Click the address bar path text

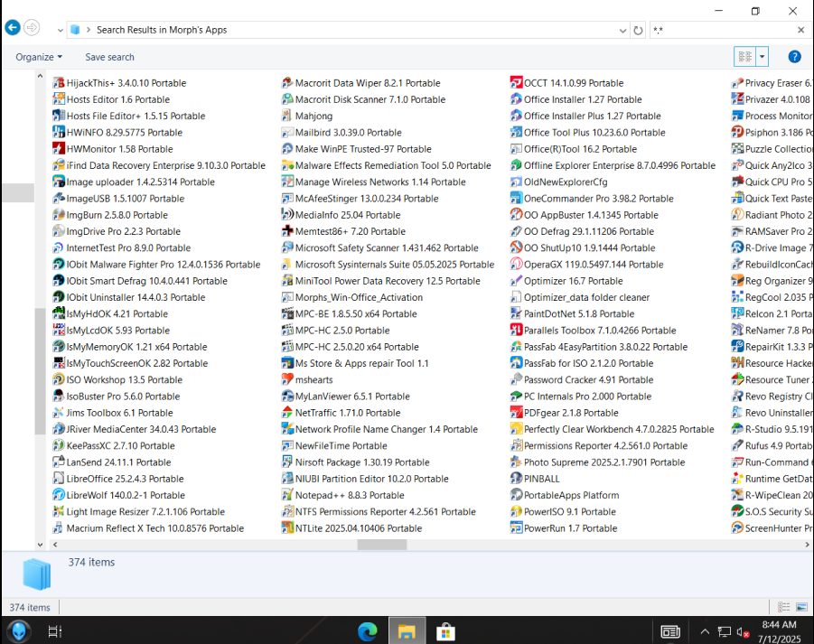point(162,30)
